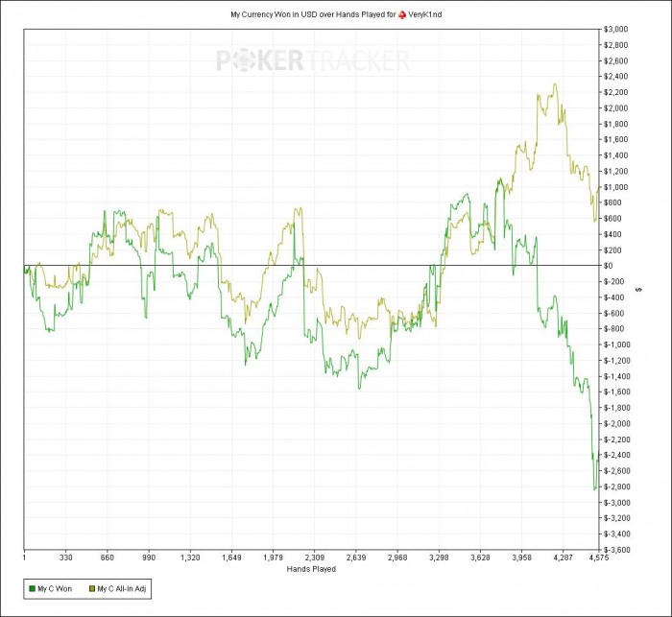
Task: Click the 3,628 x-axis tick label
Action: coord(480,558)
